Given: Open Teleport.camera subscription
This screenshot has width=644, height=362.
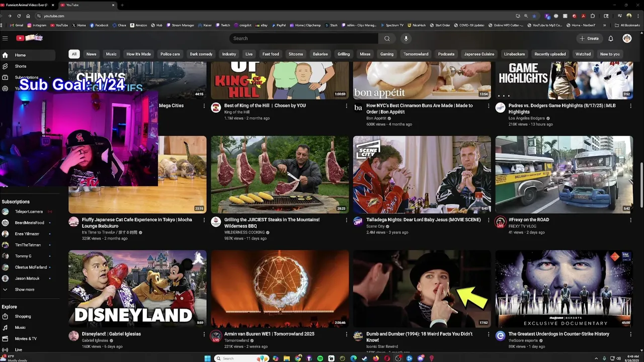Looking at the screenshot, I should point(29,212).
